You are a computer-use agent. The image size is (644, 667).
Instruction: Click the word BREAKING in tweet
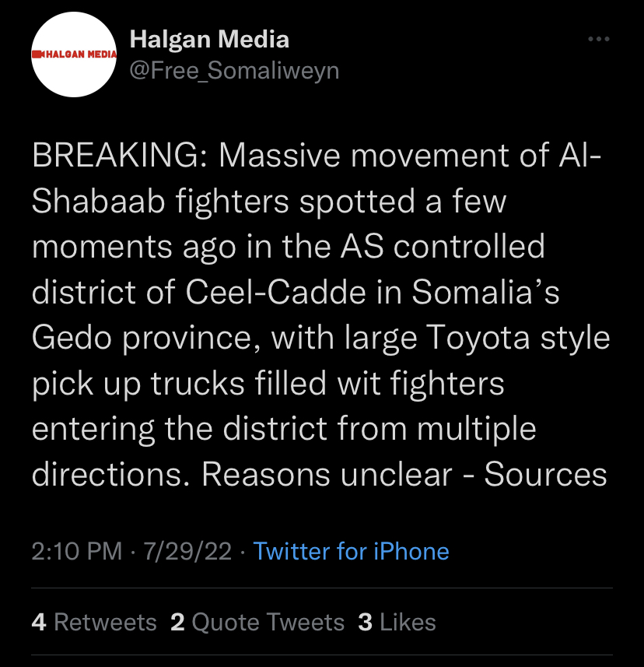point(115,155)
